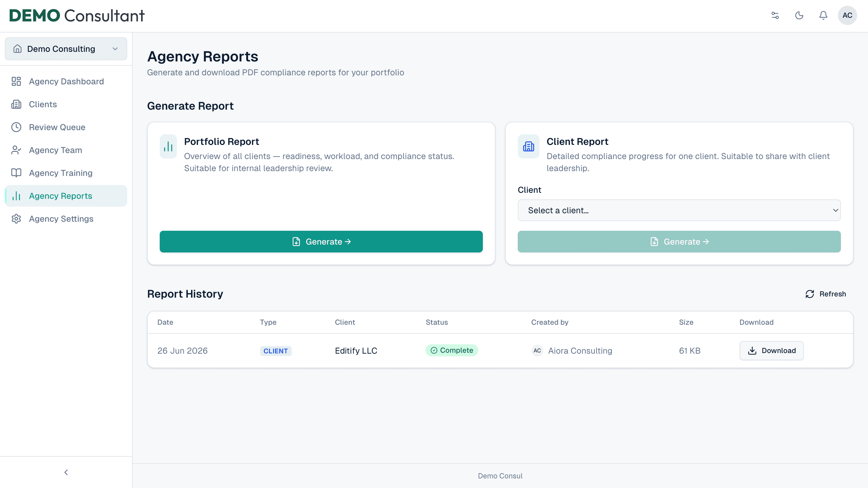Click the Status column header
868x488 pixels.
[x=437, y=322]
